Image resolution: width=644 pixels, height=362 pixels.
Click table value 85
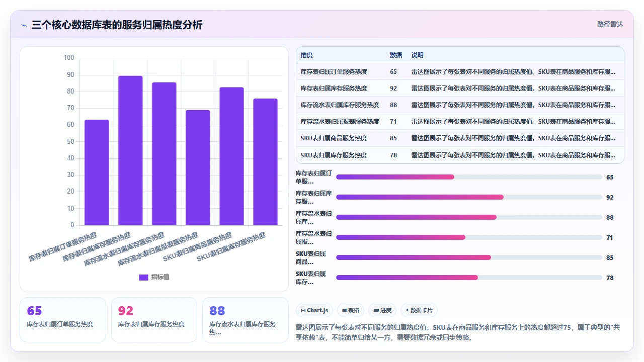tap(393, 138)
